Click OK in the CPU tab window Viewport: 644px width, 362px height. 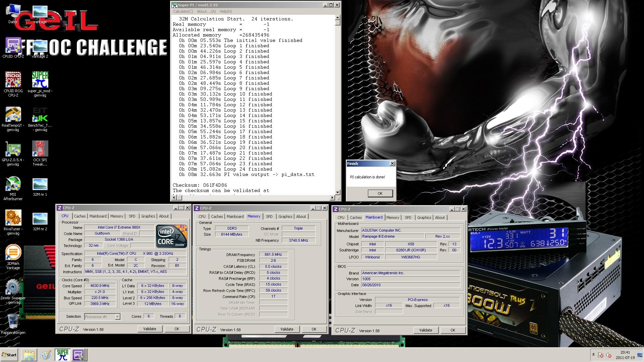177,329
